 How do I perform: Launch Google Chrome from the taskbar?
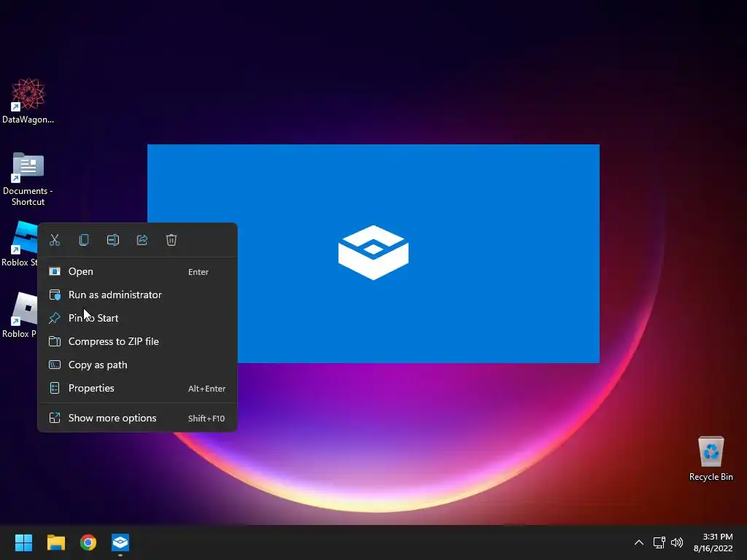[x=88, y=542]
